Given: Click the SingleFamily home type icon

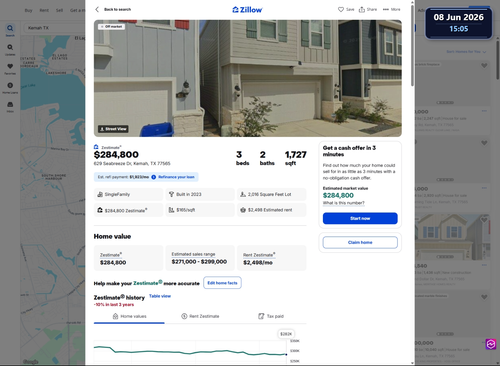Looking at the screenshot, I should pyautogui.click(x=100, y=194).
